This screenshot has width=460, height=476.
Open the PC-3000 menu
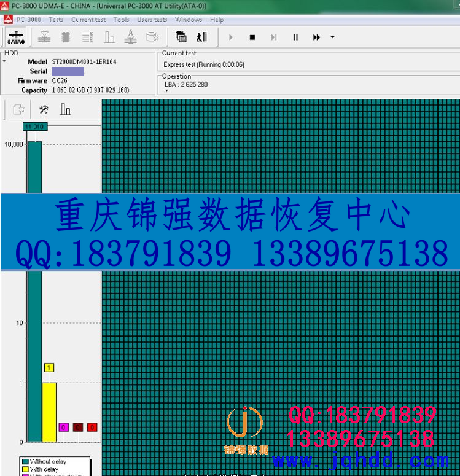click(x=28, y=20)
